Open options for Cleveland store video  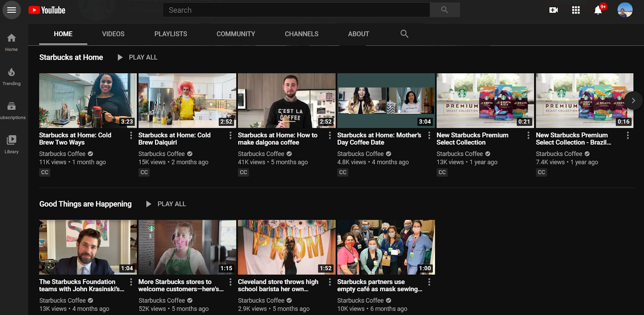click(330, 282)
